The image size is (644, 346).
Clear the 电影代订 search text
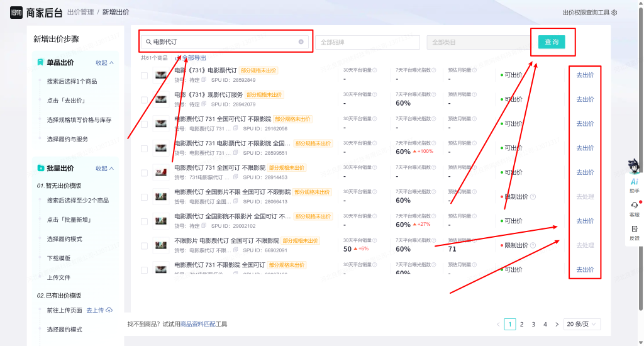coord(301,42)
